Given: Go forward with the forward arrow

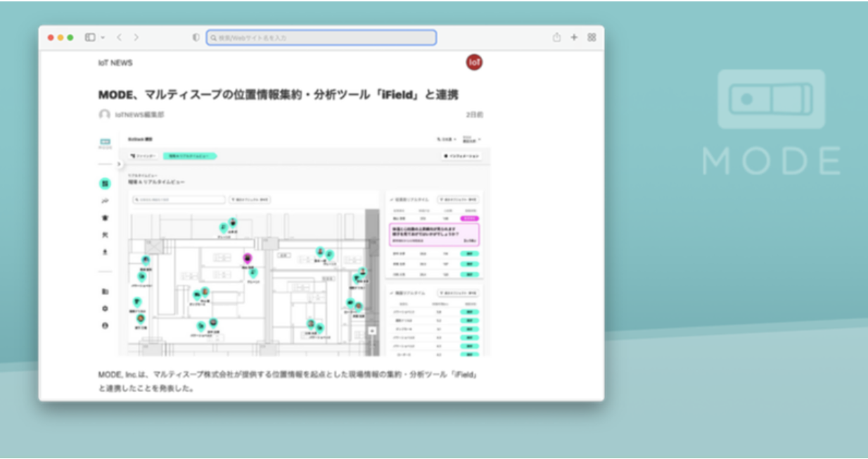Looking at the screenshot, I should [x=136, y=37].
